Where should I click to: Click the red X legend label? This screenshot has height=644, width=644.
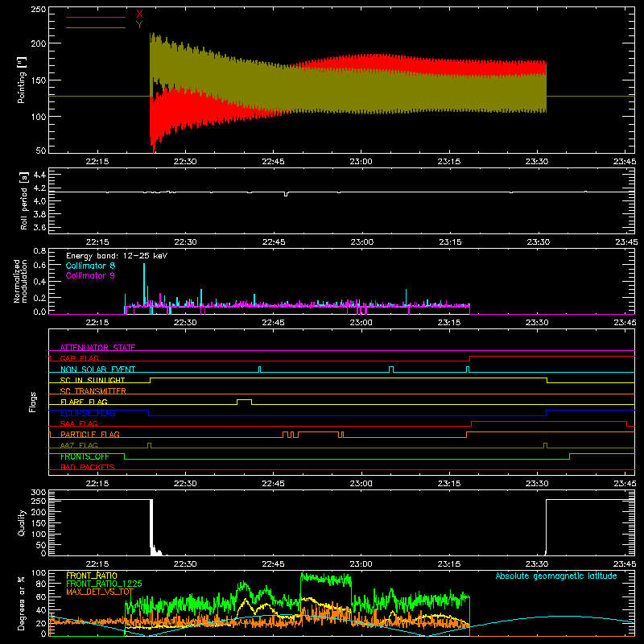pos(139,14)
